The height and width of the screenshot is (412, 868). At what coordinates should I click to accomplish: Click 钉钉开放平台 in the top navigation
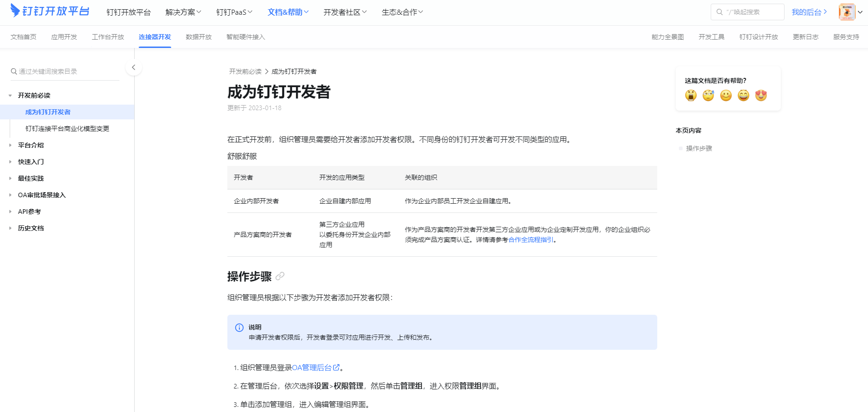pos(129,12)
